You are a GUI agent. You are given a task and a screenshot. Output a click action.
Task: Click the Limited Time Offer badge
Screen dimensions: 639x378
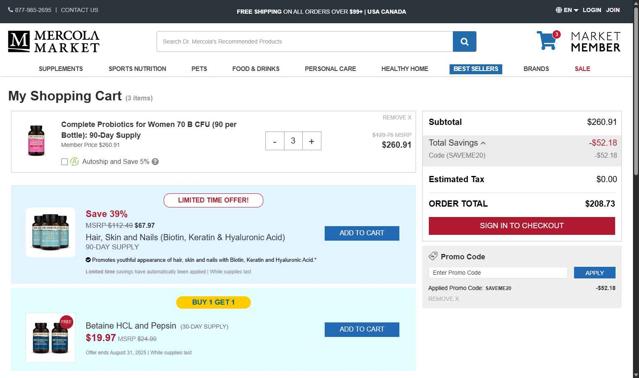[x=213, y=200]
